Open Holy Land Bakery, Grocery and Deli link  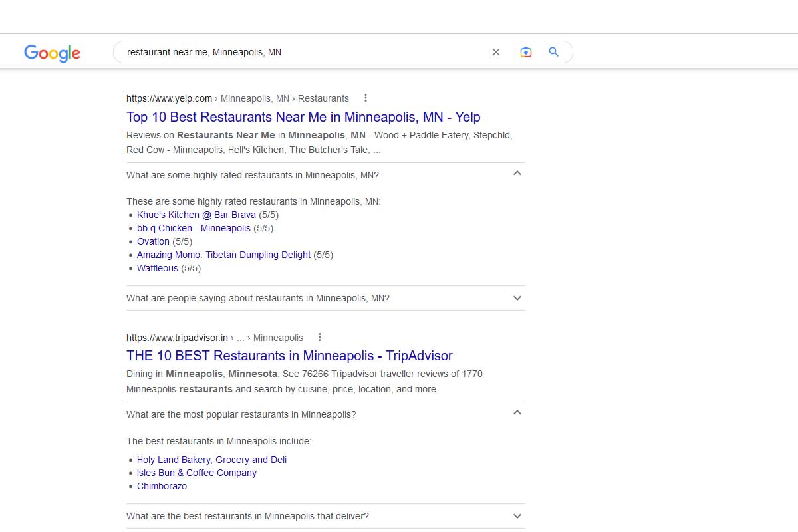tap(211, 460)
